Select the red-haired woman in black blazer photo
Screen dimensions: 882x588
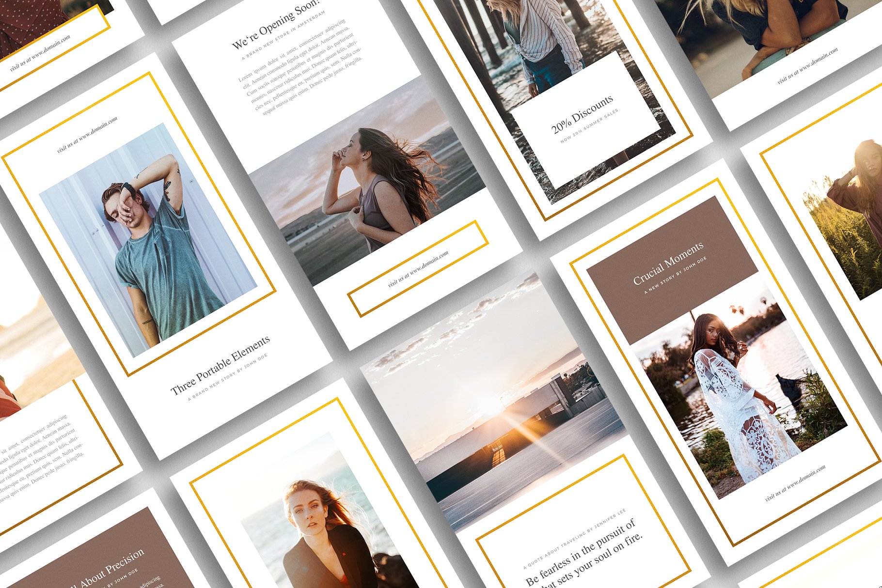coord(326,523)
